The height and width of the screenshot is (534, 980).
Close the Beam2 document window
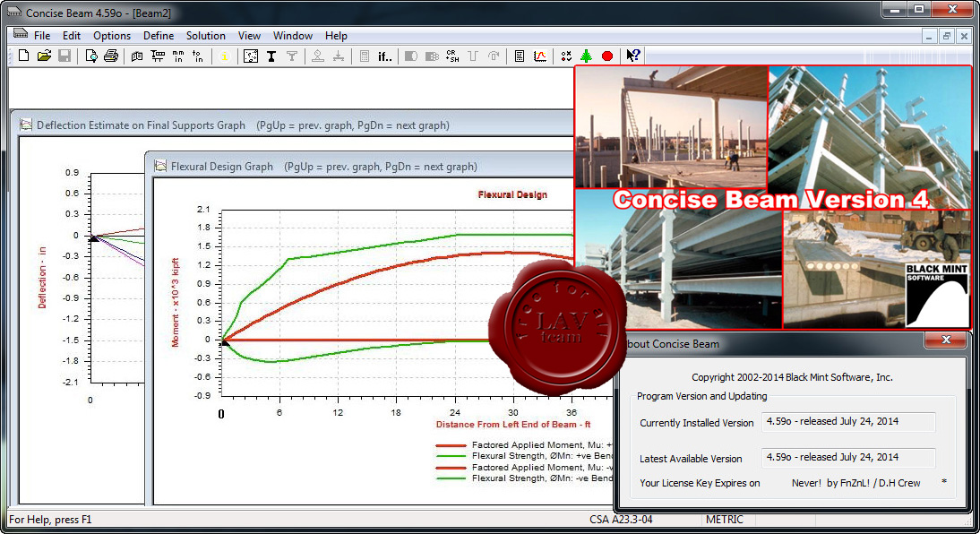[x=964, y=36]
